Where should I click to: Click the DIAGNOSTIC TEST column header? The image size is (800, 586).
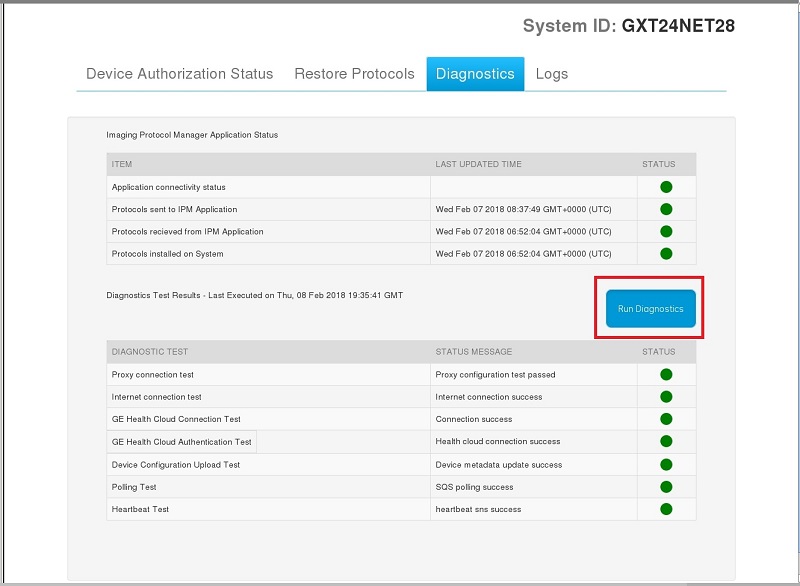click(150, 352)
